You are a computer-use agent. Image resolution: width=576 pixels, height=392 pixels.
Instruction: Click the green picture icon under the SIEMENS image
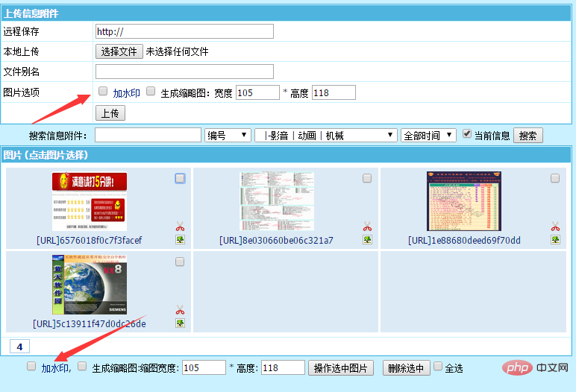click(180, 323)
